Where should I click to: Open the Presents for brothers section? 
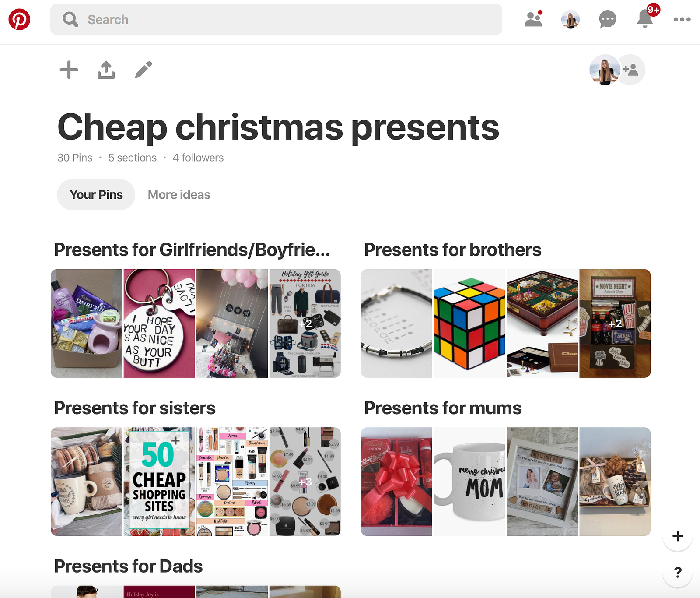(x=452, y=250)
